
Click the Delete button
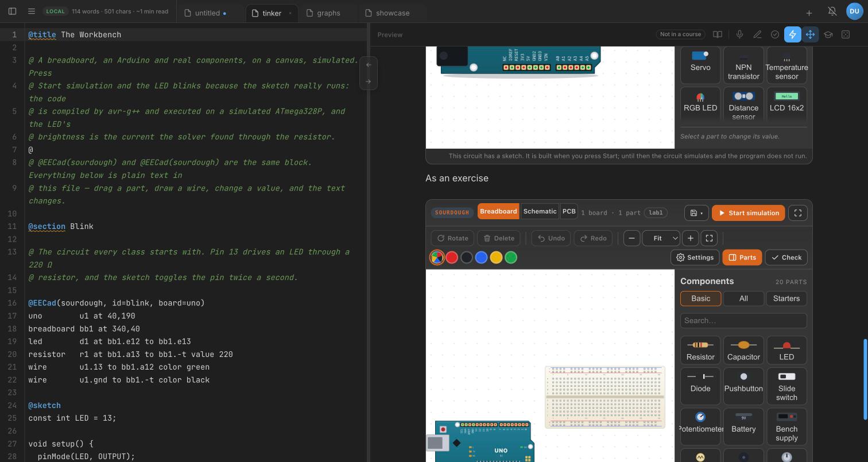pyautogui.click(x=499, y=238)
